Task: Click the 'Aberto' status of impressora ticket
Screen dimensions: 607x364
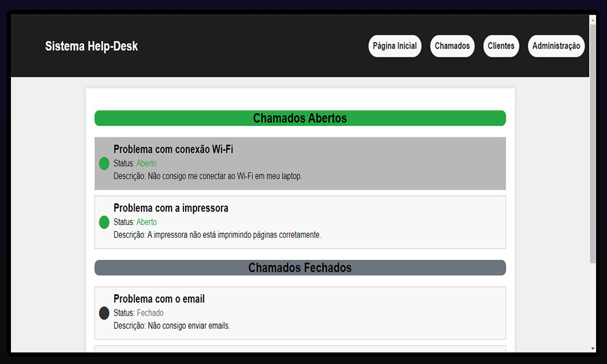Action: coord(146,222)
